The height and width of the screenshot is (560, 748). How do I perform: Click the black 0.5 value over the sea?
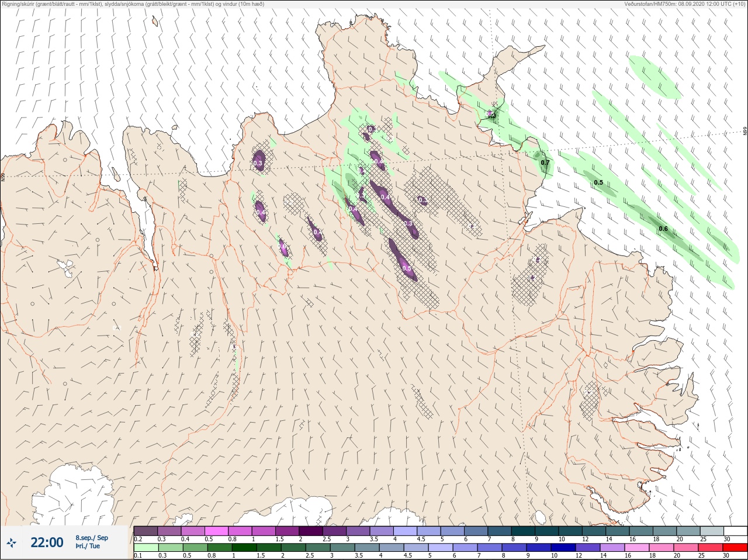[598, 182]
